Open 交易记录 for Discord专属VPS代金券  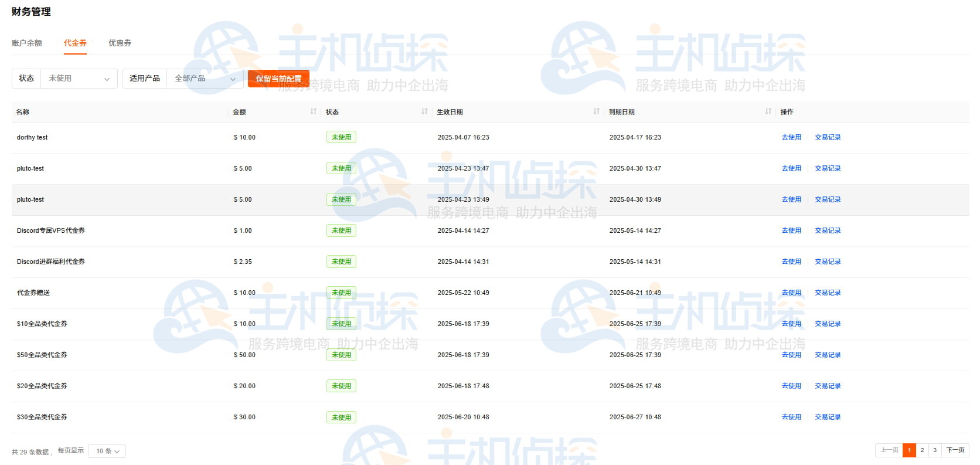[x=827, y=230]
